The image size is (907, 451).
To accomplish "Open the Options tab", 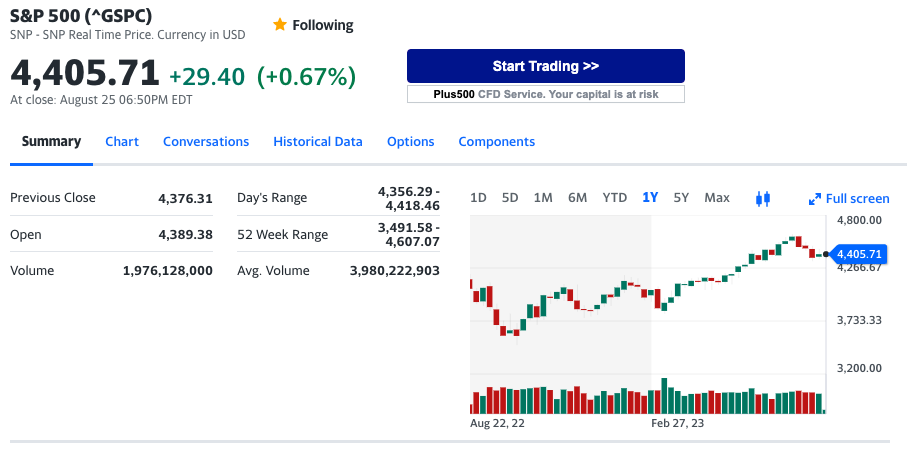I will pyautogui.click(x=411, y=142).
